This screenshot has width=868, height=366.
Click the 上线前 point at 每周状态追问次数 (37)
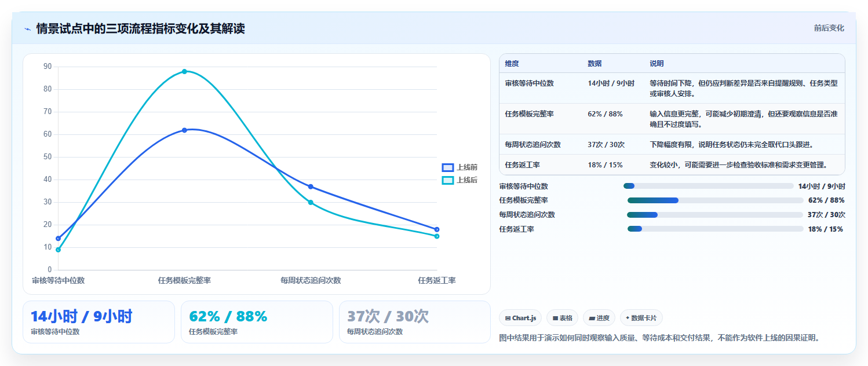(311, 186)
